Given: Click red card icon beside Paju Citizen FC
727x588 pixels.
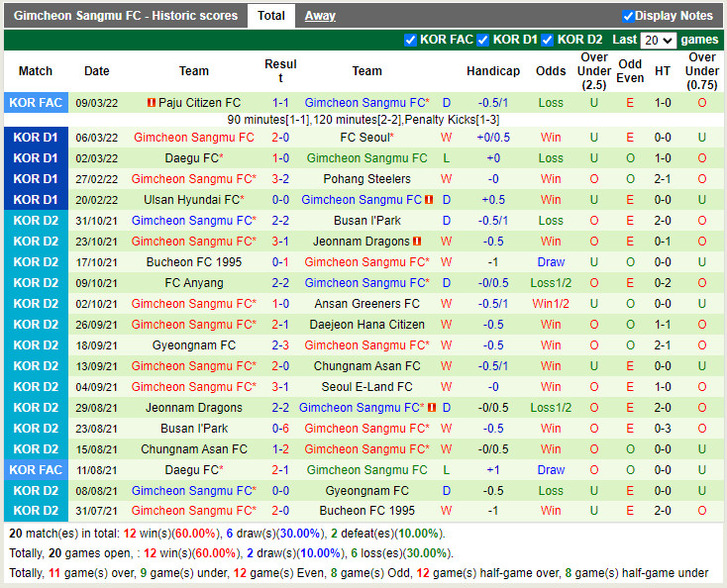Looking at the screenshot, I should point(151,103).
